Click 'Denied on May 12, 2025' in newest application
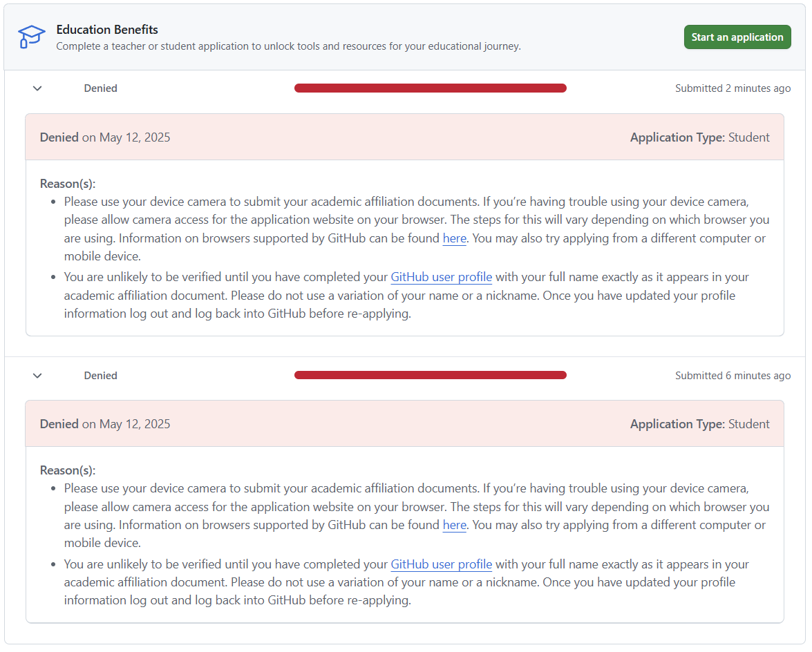Screen dimensions: 812x652 105,137
